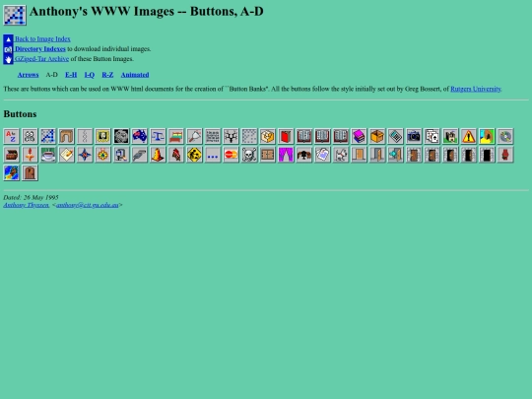Click the notepad with pencil button
The height and width of the screenshot is (399, 532).
coord(67,155)
